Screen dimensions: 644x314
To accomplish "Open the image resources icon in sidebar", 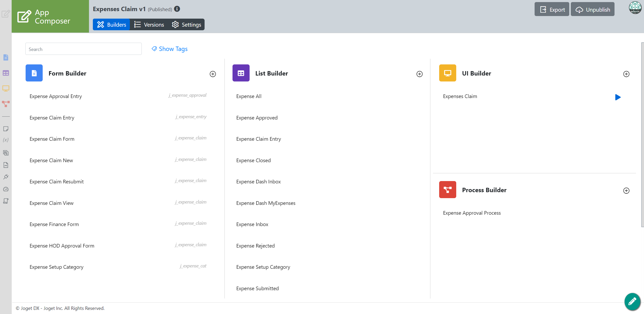I will (6, 165).
